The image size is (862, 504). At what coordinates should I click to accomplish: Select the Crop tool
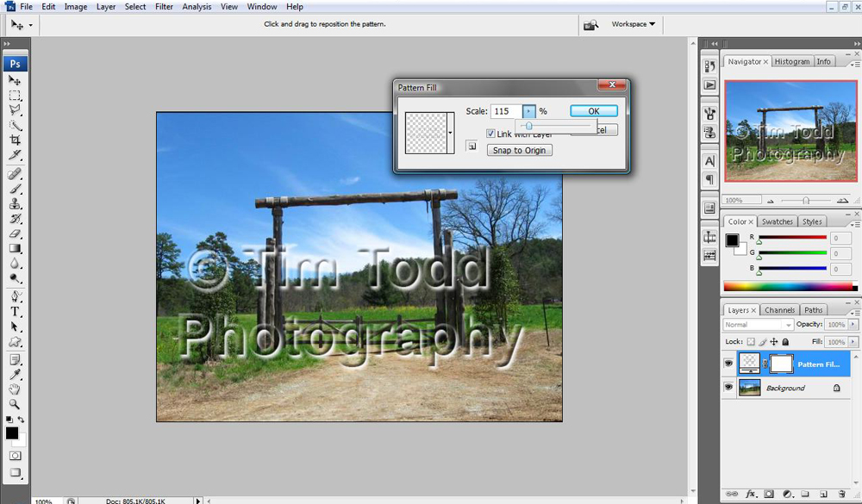tap(15, 140)
